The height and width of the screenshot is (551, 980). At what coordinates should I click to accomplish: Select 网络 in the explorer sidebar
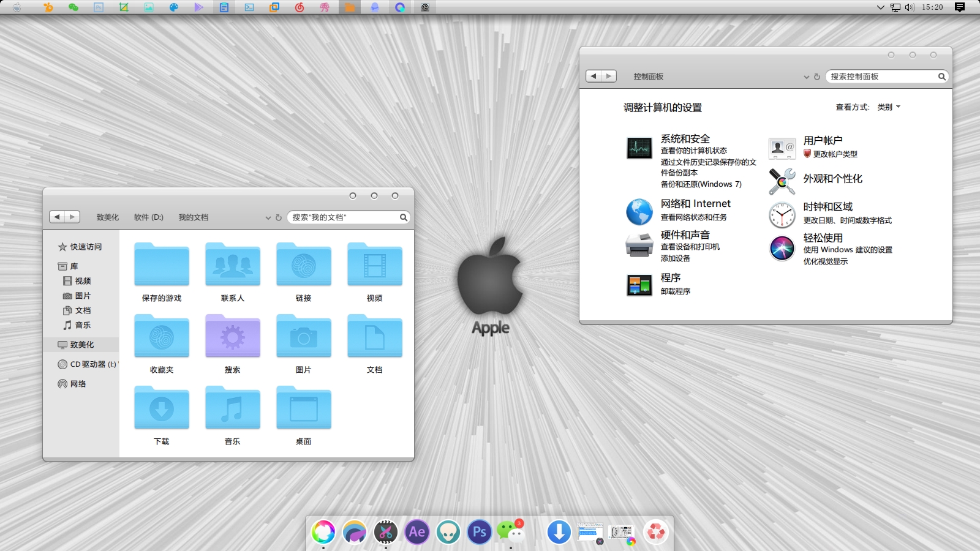point(72,384)
